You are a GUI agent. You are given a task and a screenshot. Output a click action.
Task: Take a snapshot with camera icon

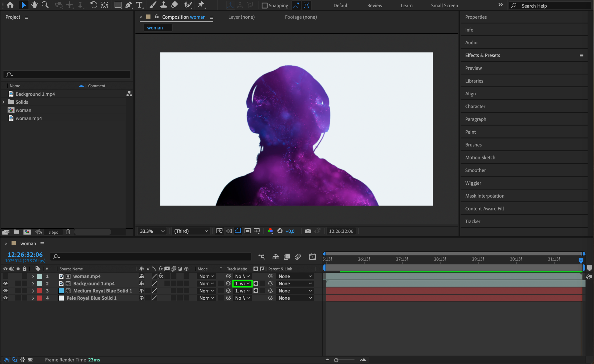pos(308,231)
